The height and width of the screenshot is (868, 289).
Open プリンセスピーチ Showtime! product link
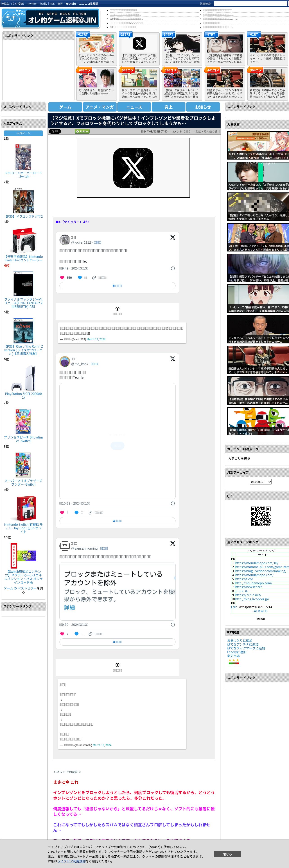23,439
